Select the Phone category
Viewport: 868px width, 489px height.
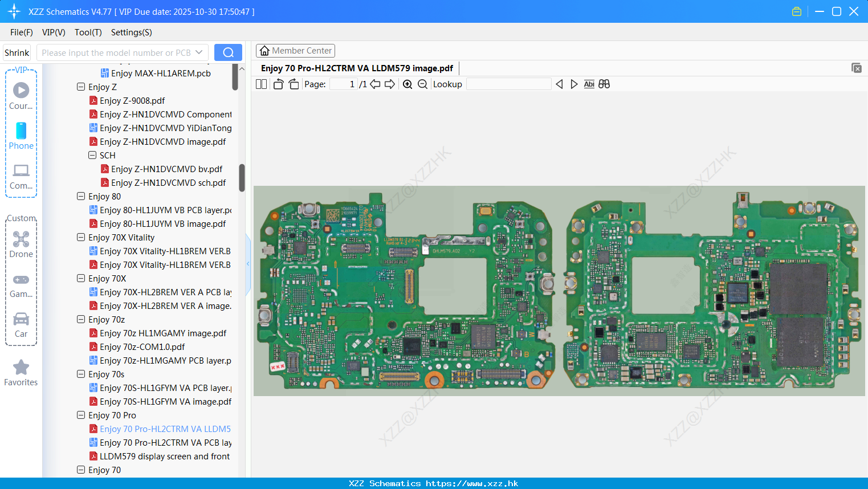pos(21,136)
